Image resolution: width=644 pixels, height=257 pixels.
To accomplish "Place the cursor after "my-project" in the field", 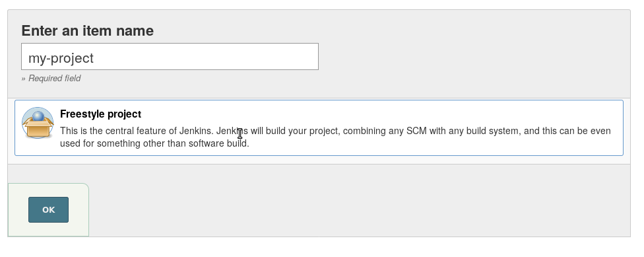I will (95, 58).
